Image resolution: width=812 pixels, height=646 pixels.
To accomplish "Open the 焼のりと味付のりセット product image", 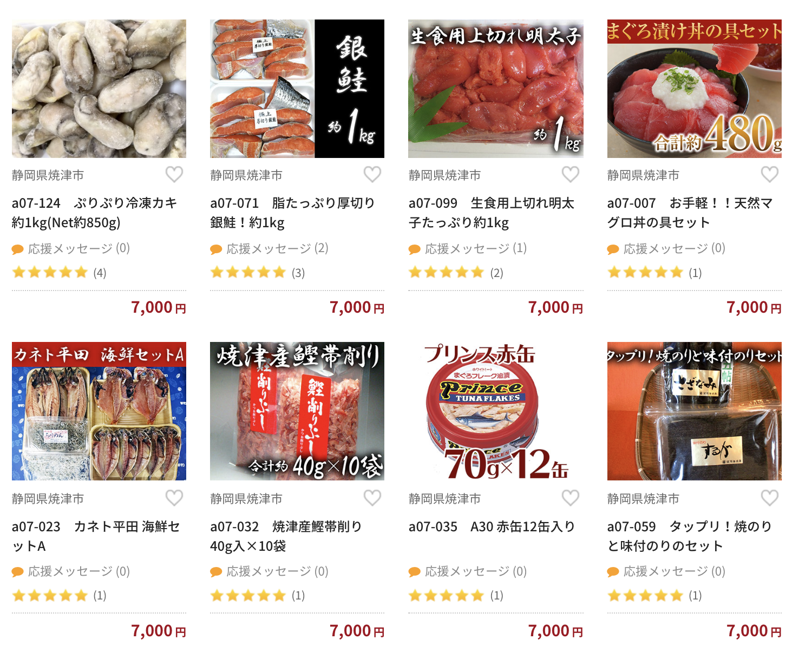I will [695, 411].
